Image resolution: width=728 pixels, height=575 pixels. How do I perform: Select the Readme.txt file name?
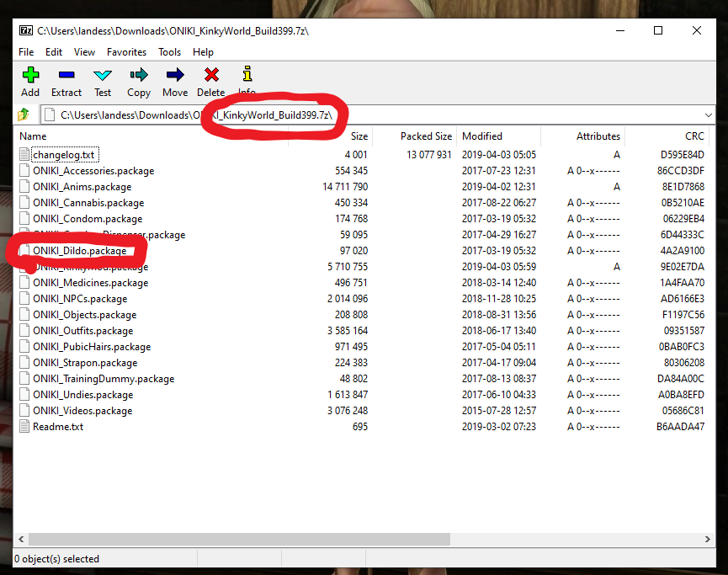click(58, 426)
